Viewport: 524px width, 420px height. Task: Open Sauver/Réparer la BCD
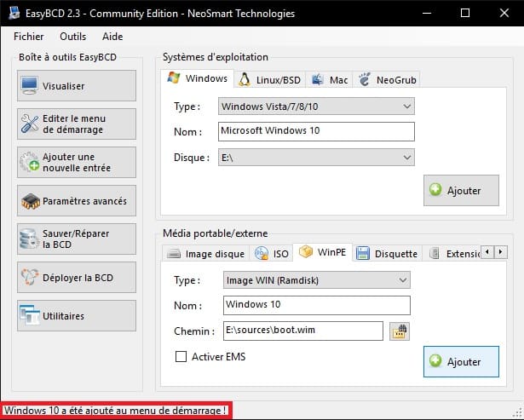tap(77, 239)
